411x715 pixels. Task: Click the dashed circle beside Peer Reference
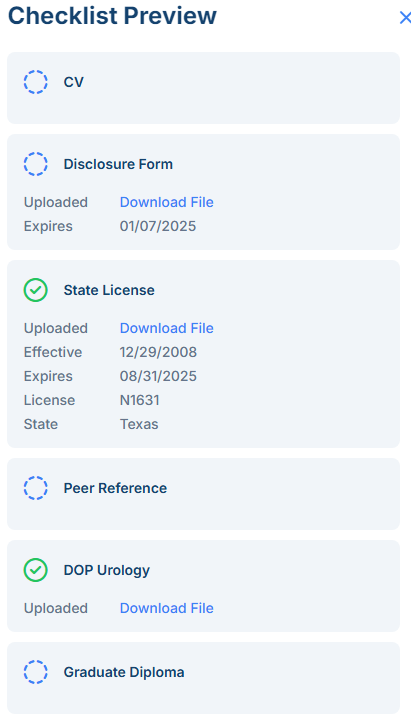tap(36, 488)
